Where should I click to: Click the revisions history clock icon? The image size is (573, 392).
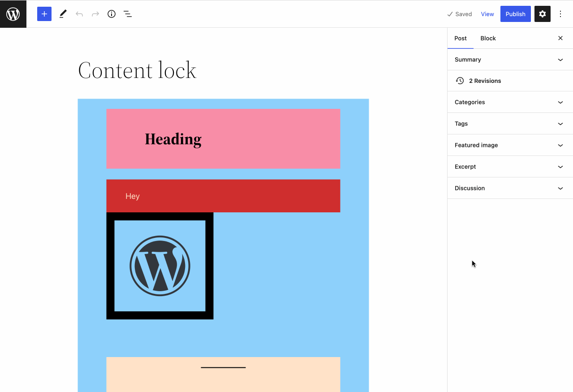point(460,81)
